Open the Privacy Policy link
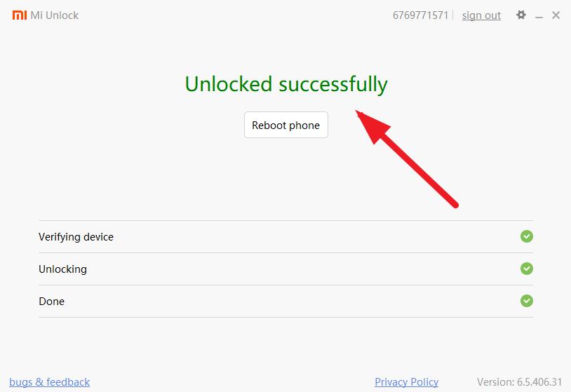Screen dimensions: 571x392 (x=406, y=381)
